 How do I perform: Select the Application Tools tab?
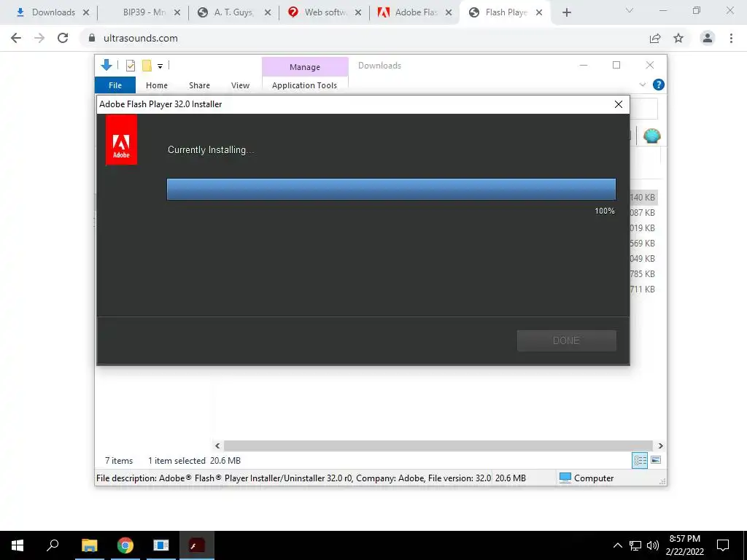(x=304, y=85)
